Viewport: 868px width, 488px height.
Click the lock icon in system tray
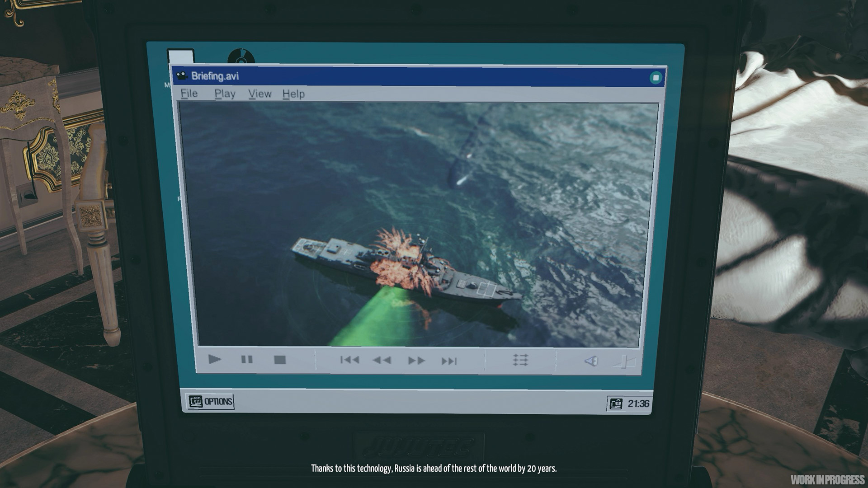(616, 404)
